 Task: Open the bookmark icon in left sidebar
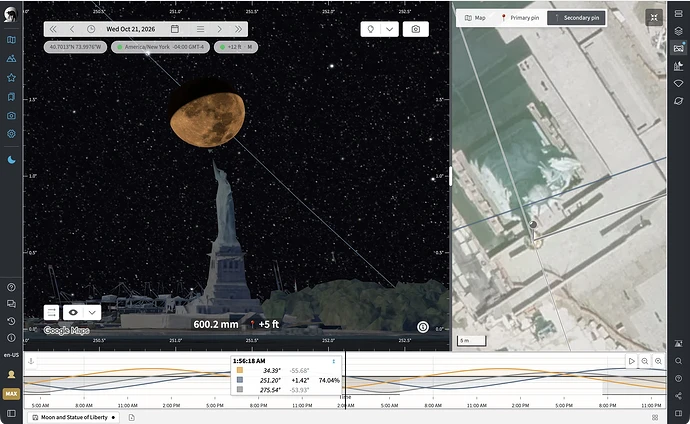coord(11,97)
